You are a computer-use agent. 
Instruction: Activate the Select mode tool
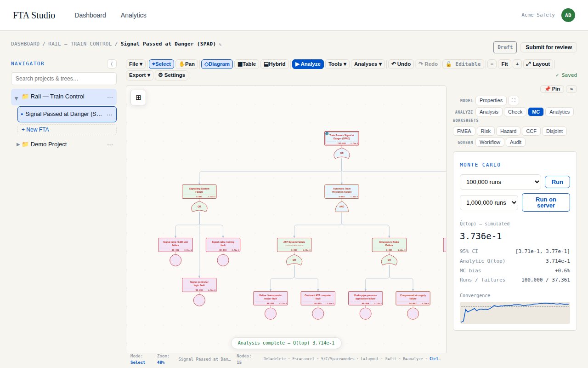161,64
